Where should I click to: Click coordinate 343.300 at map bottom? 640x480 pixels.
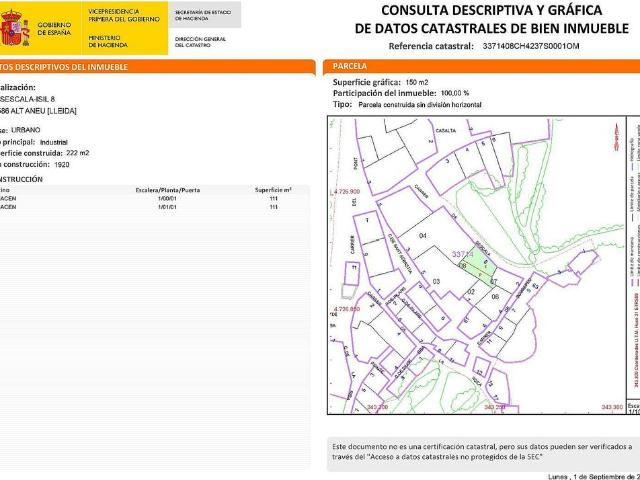613,407
